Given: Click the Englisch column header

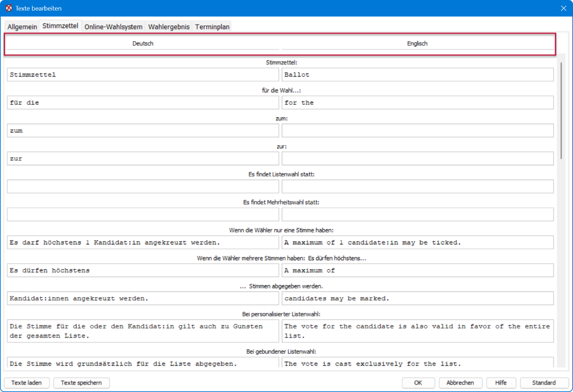Looking at the screenshot, I should tap(417, 43).
